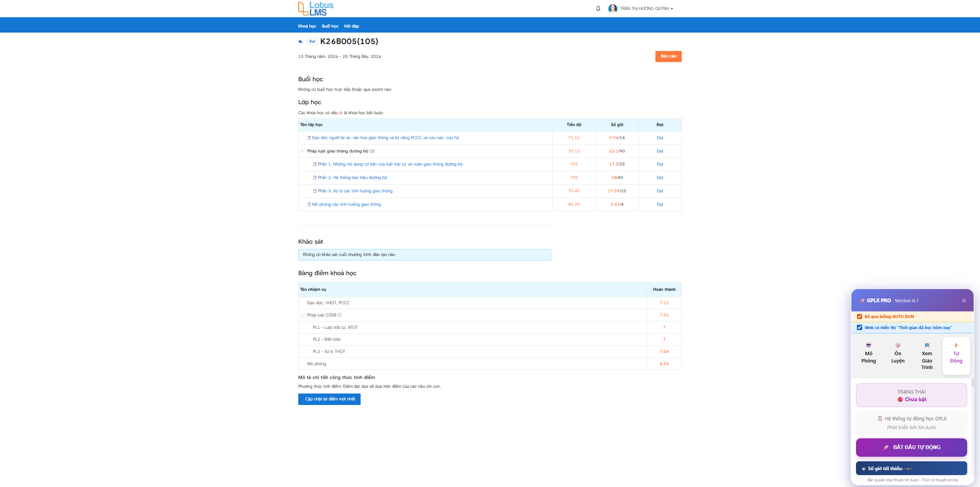The height and width of the screenshot is (487, 980).
Task: Open the notification bell
Action: [x=598, y=8]
